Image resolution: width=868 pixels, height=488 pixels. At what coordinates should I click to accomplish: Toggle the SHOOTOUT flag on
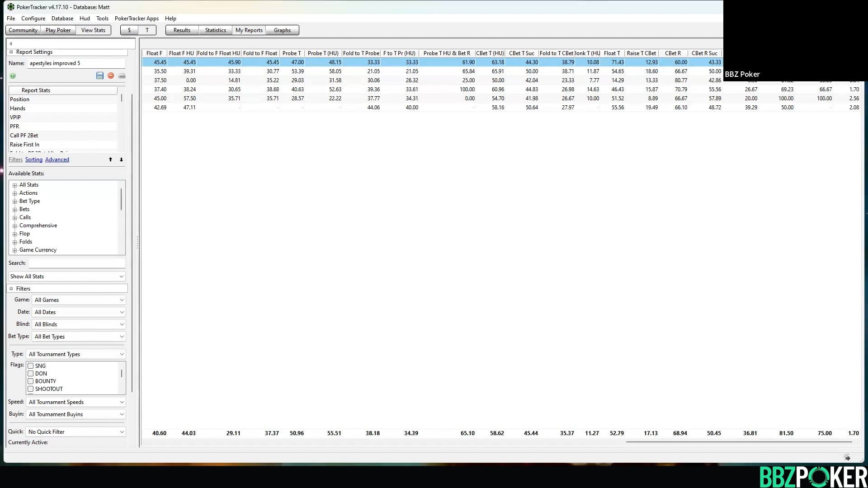click(30, 389)
